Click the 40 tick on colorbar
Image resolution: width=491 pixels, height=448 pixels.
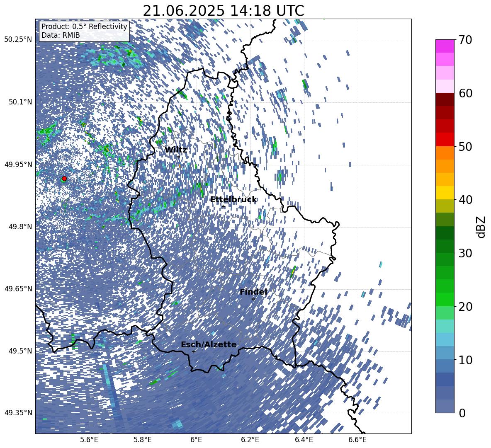pyautogui.click(x=465, y=200)
